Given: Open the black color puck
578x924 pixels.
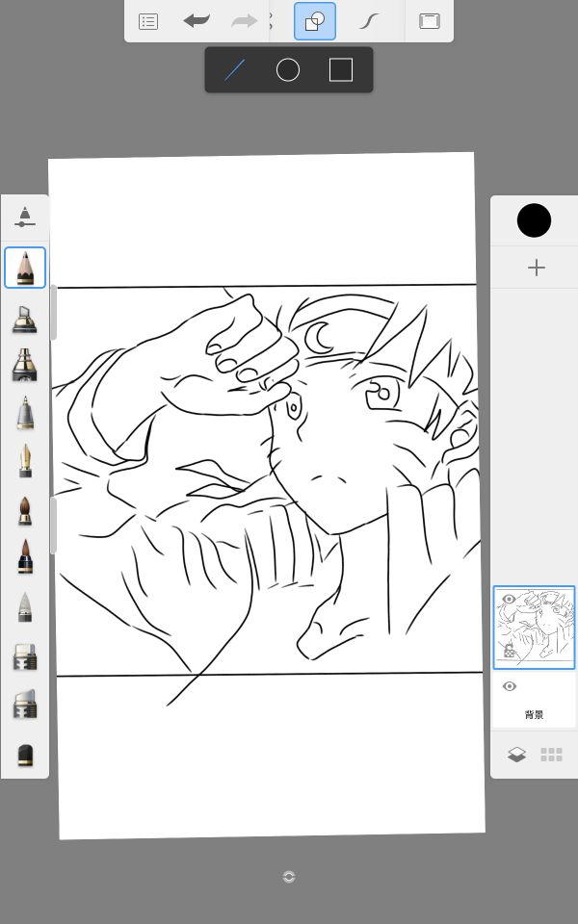Looking at the screenshot, I should (534, 220).
